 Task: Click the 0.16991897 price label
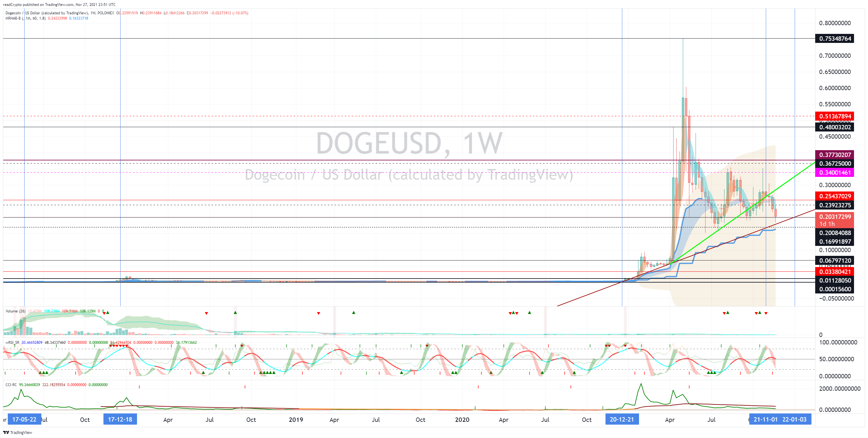point(835,242)
